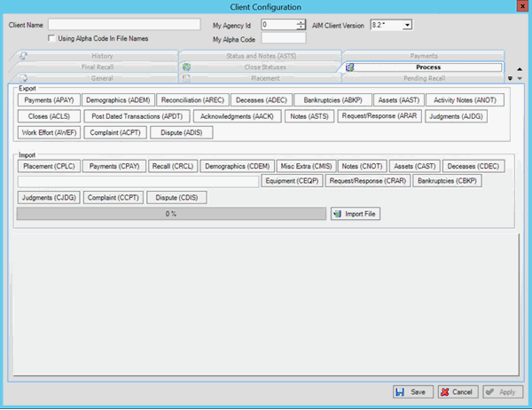
Task: Click the My Alpha Code field
Action: pos(284,38)
